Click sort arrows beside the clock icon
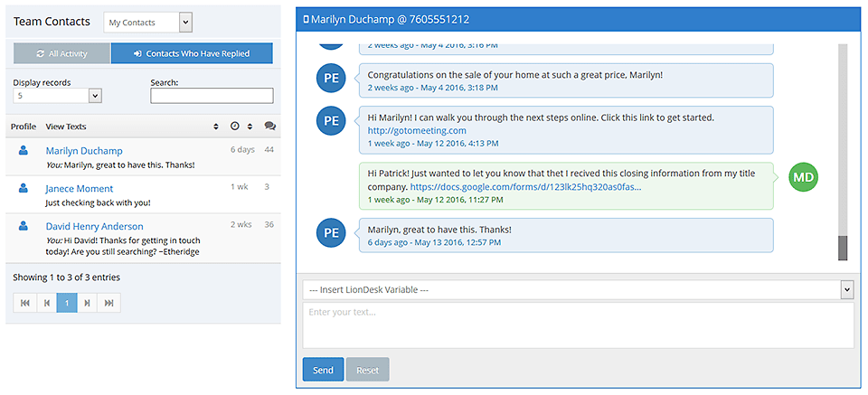The height and width of the screenshot is (395, 868). pyautogui.click(x=250, y=127)
